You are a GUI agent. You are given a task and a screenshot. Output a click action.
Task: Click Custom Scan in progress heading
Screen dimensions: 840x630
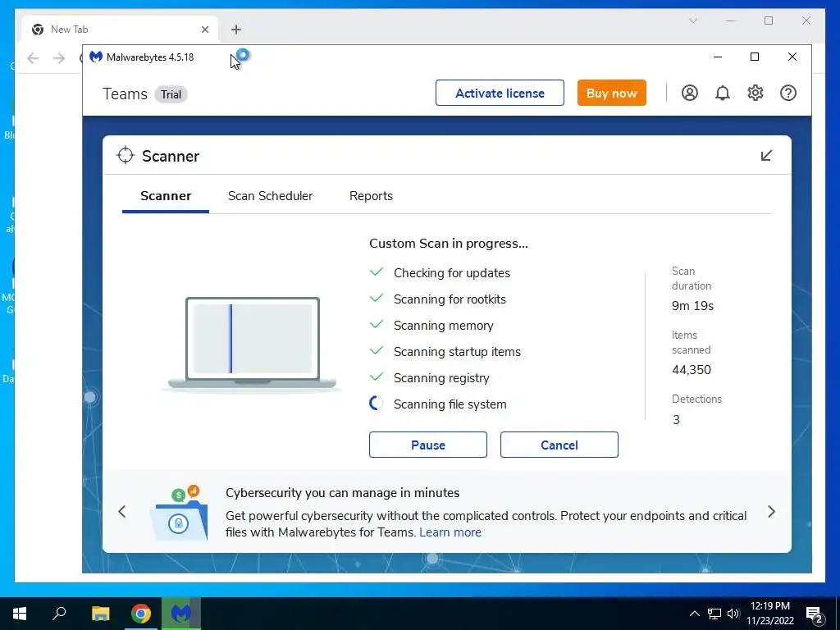point(449,243)
